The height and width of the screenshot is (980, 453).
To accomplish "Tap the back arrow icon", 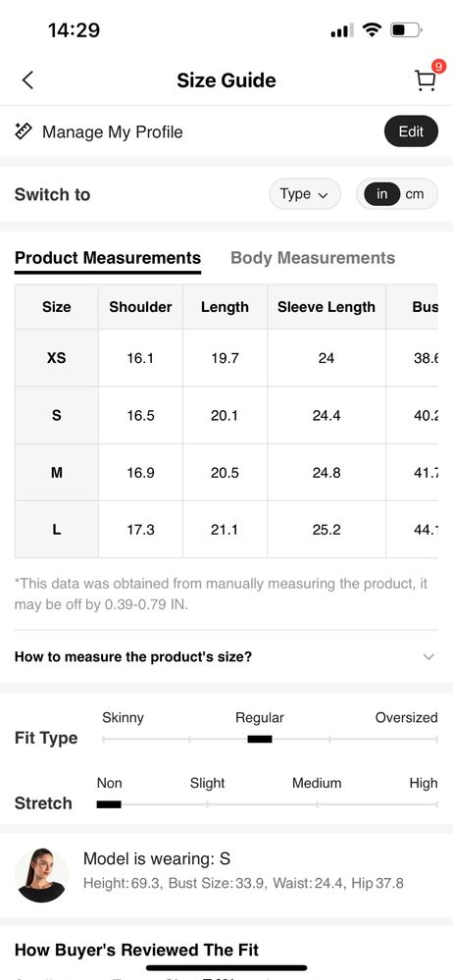I will [x=27, y=80].
